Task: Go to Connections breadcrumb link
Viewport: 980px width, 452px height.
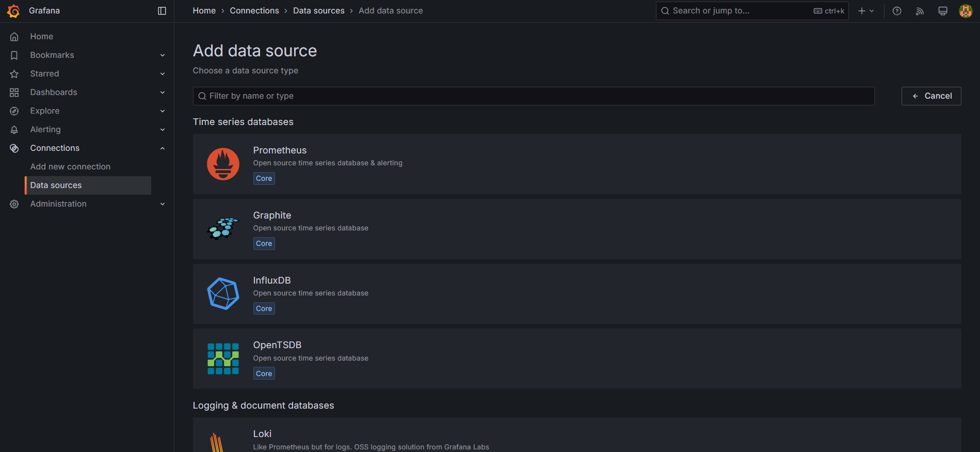Action: (254, 11)
